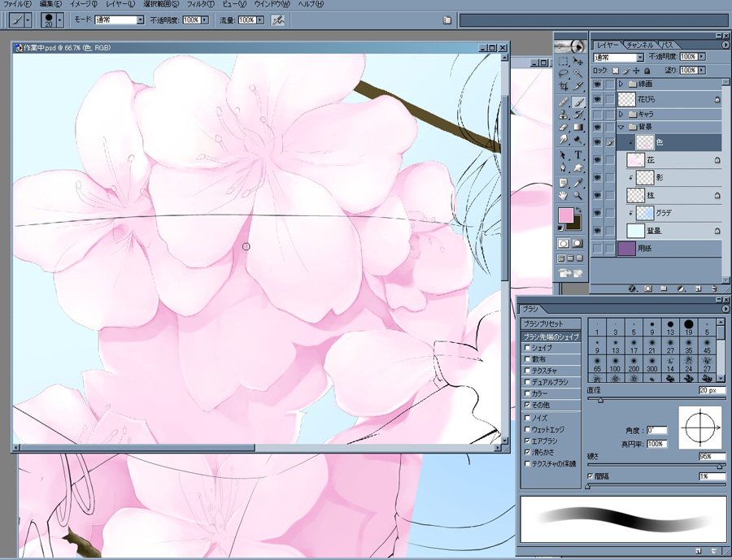The width and height of the screenshot is (732, 560).
Task: Hide the 線画 layer group
Action: (x=597, y=84)
